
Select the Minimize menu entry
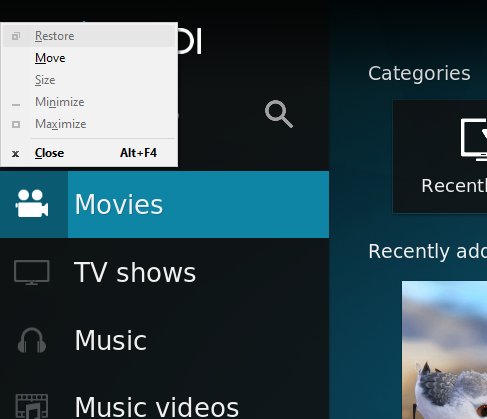coord(89,102)
